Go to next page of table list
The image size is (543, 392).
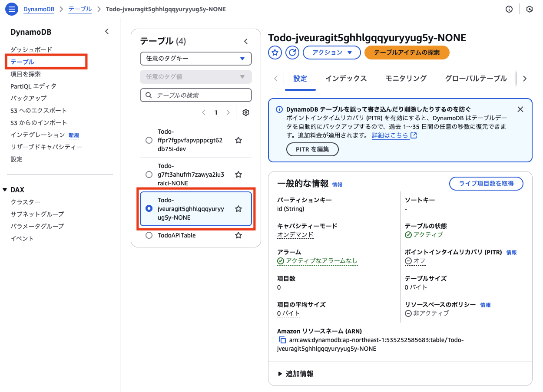tap(228, 112)
